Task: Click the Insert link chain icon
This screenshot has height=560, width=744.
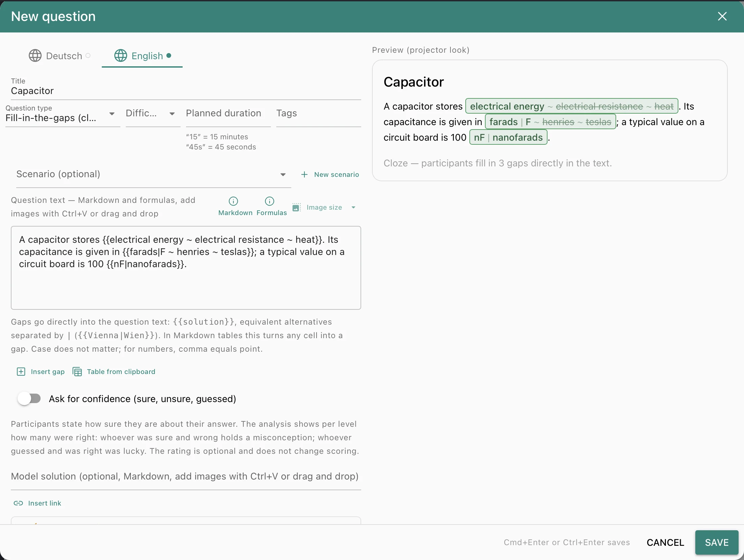Action: point(18,503)
